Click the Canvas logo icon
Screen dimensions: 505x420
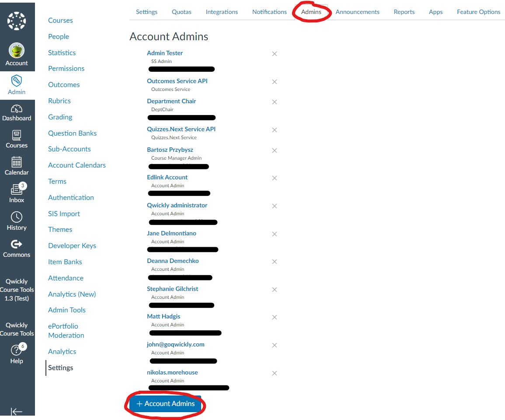coord(17,21)
